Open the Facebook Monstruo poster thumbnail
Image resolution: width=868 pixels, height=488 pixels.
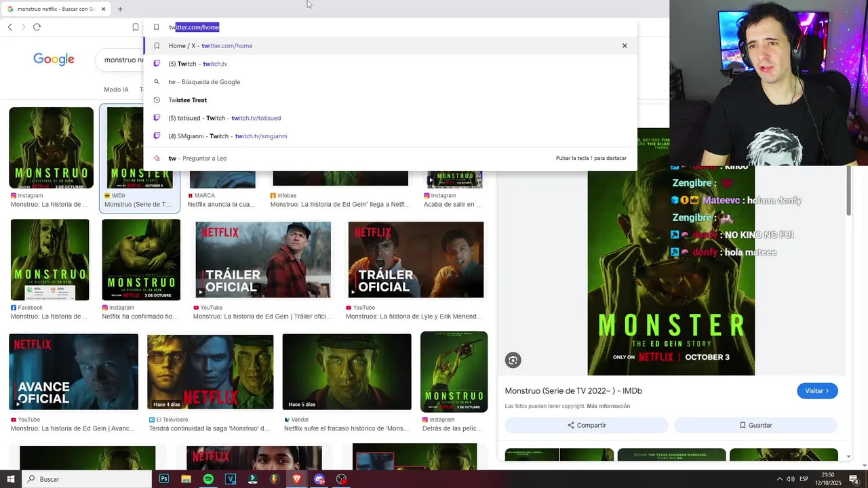tap(50, 260)
